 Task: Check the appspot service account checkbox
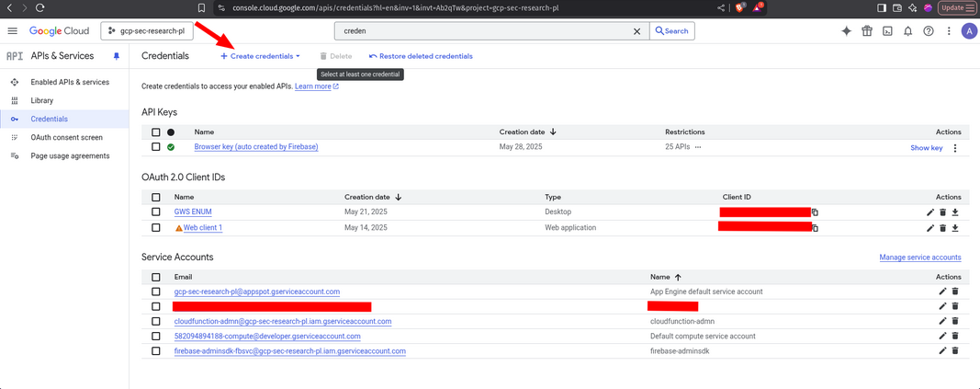click(x=156, y=292)
